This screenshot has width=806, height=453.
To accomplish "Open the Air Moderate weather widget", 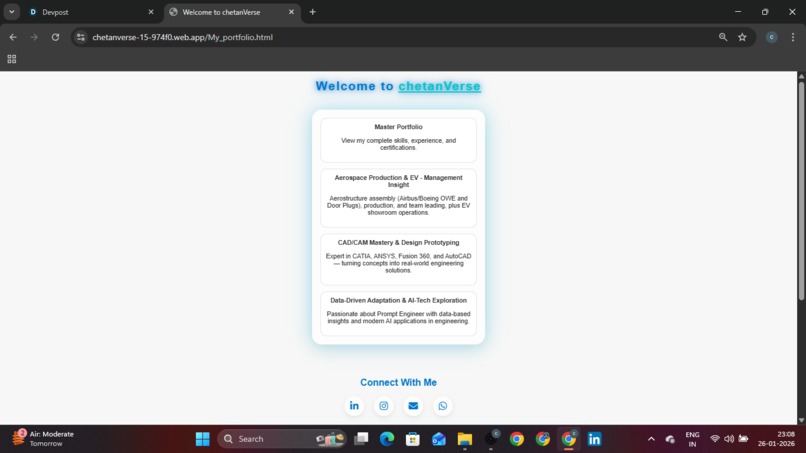I will [44, 439].
